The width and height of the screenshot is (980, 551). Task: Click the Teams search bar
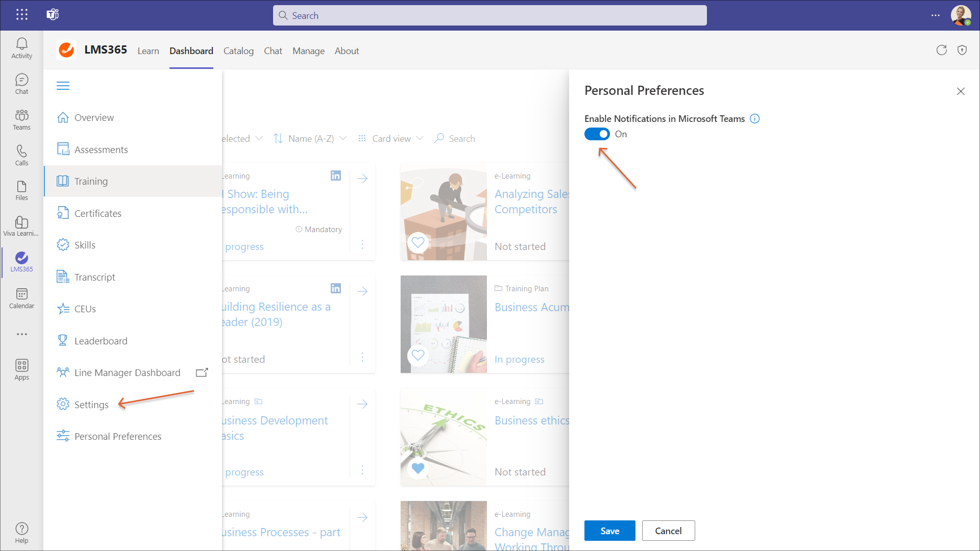coord(489,15)
